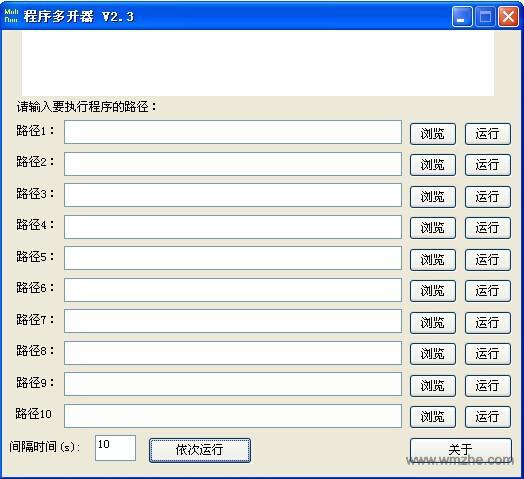This screenshot has width=524, height=479.
Task: Click 浏览 button for 路径6
Action: click(433, 291)
